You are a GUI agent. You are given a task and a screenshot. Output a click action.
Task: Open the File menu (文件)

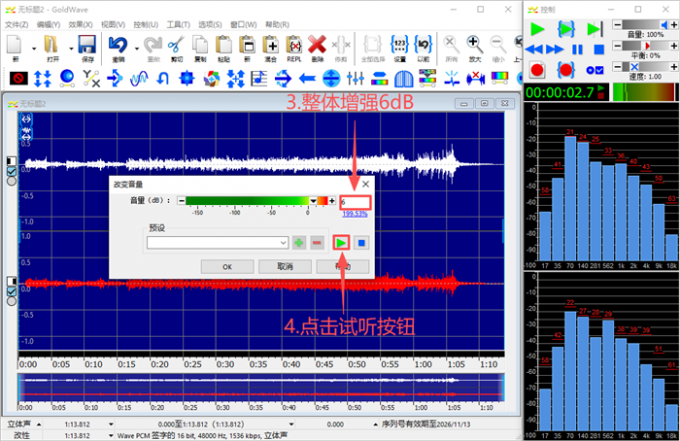point(16,24)
